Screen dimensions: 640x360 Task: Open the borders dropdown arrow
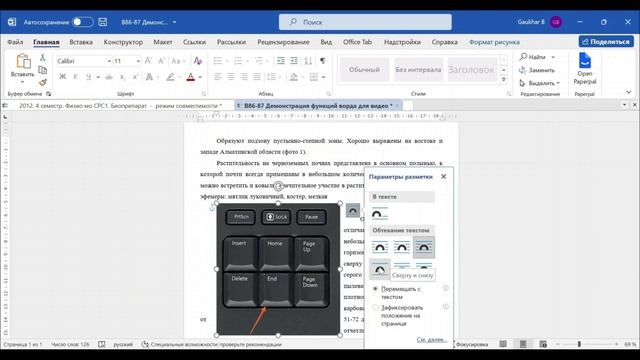[x=323, y=77]
